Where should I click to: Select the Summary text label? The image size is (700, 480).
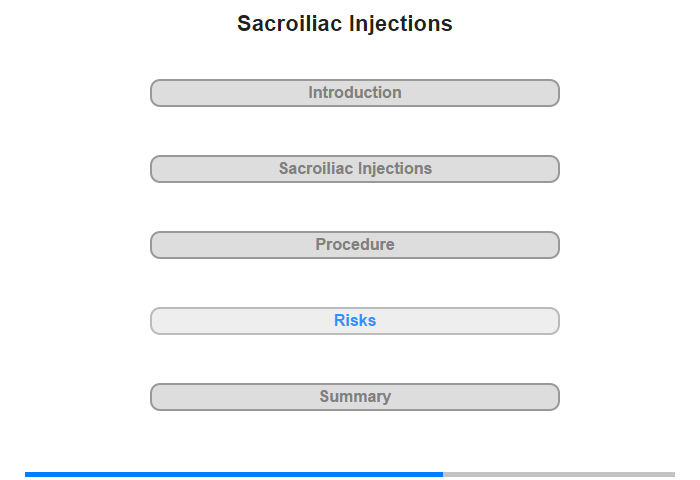tap(355, 397)
